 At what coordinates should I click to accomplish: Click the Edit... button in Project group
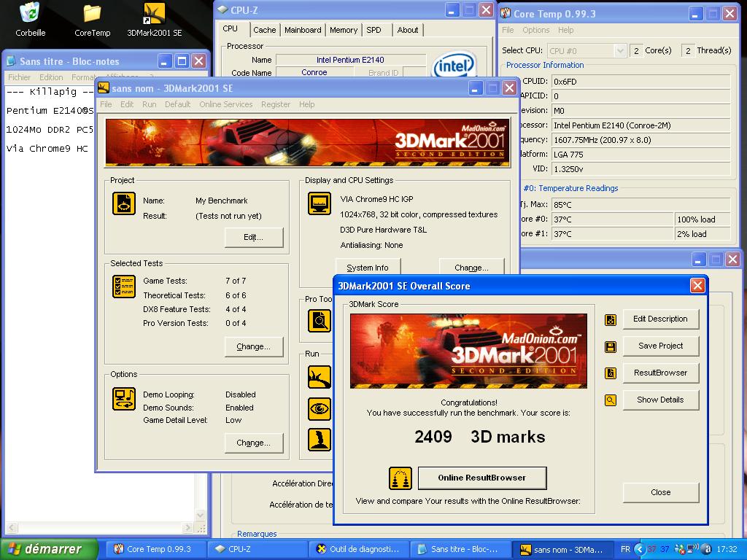pyautogui.click(x=254, y=237)
